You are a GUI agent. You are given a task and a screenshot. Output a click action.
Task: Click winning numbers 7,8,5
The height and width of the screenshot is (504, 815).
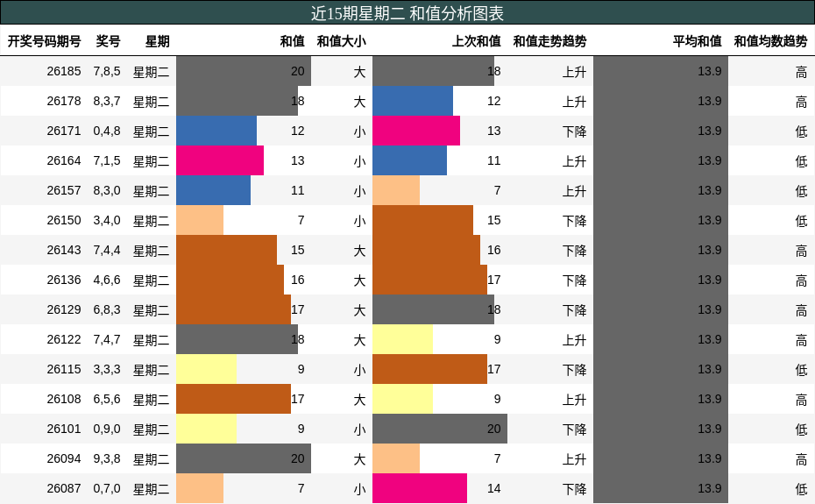coord(107,71)
